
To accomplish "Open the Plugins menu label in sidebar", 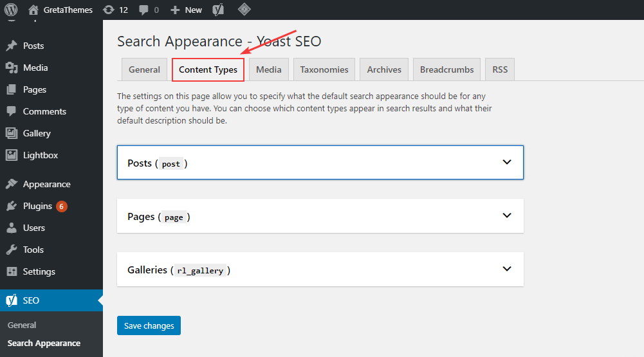I will (37, 206).
